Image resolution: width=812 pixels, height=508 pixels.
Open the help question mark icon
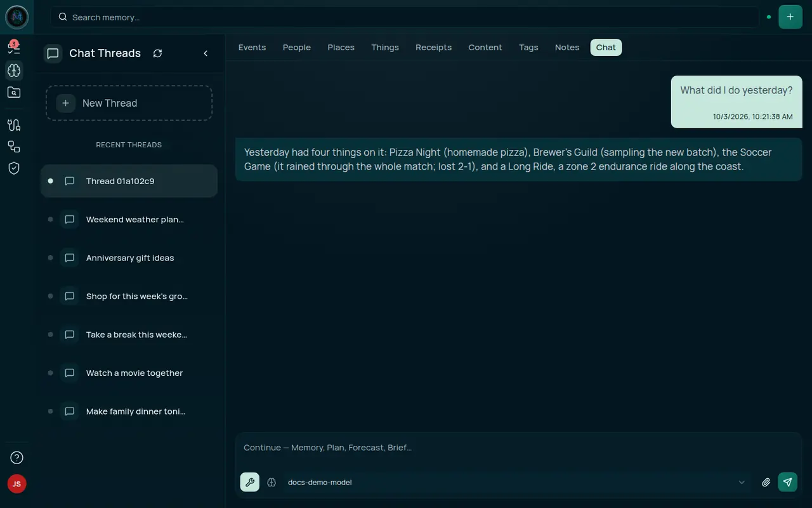click(x=17, y=457)
